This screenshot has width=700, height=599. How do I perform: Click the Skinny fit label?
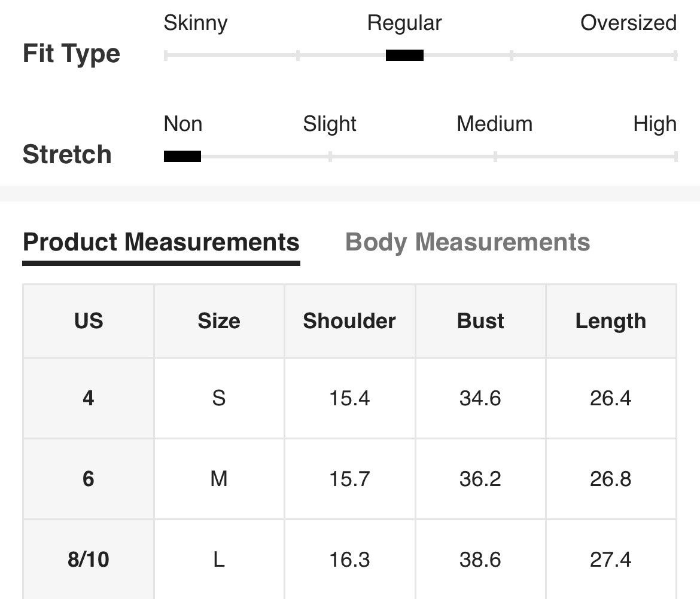(x=196, y=23)
